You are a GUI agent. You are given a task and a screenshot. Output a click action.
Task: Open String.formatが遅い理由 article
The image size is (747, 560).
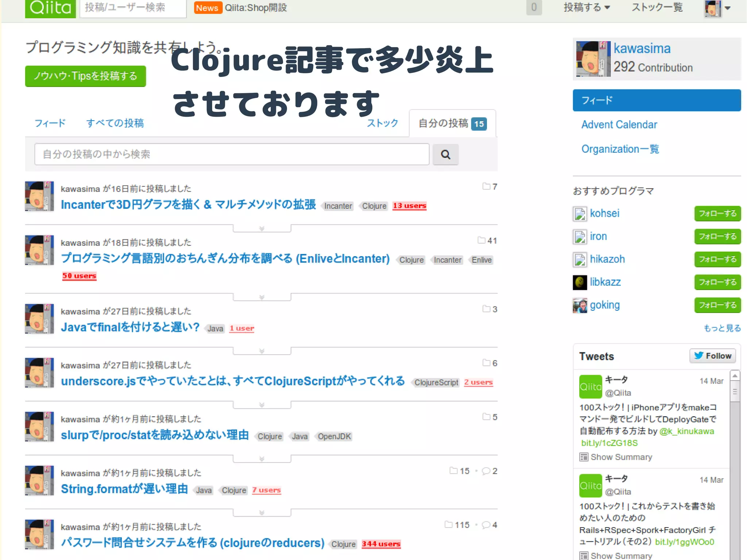click(x=124, y=489)
